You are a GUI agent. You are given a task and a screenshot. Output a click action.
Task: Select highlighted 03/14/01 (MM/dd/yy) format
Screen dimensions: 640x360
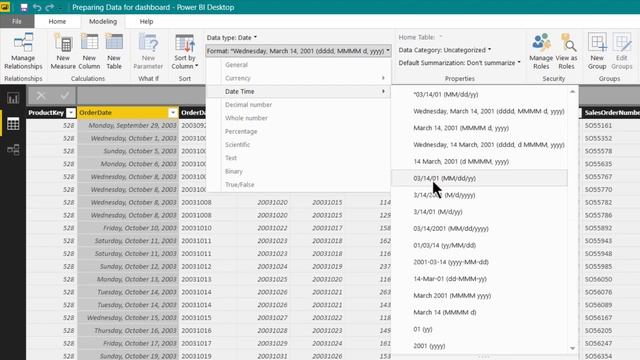(480, 178)
